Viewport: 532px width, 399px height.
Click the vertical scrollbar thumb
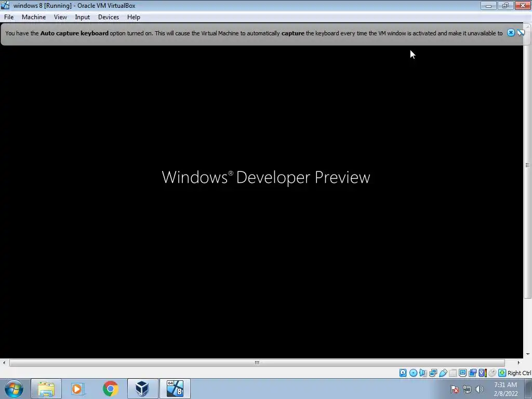[527, 165]
